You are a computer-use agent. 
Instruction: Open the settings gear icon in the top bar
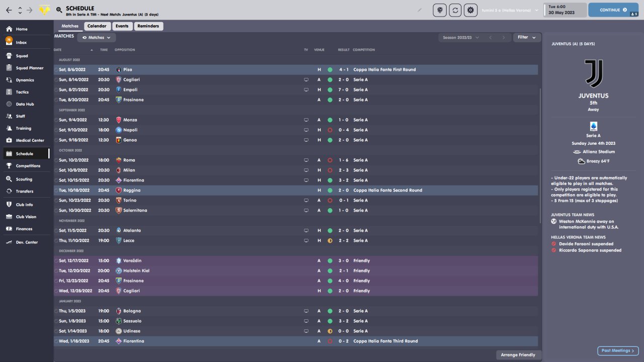point(470,10)
